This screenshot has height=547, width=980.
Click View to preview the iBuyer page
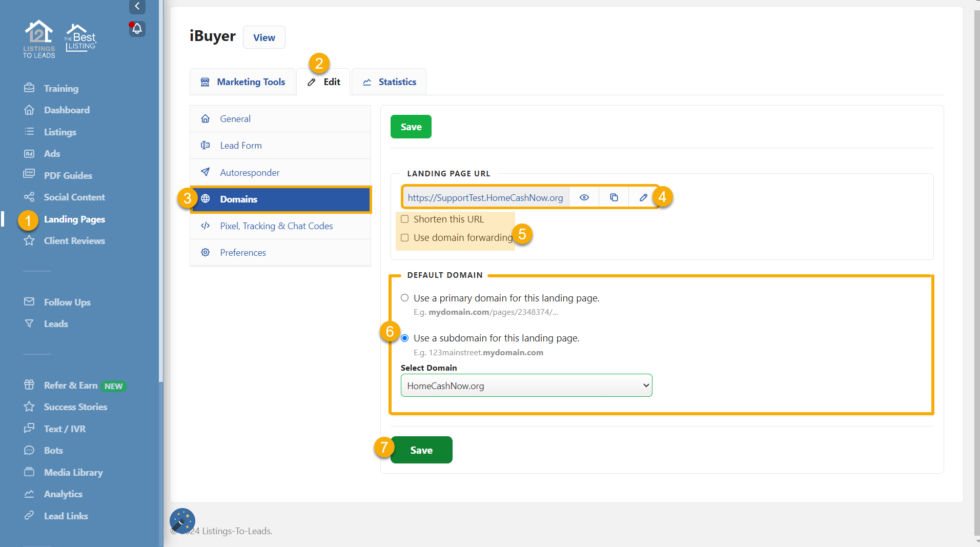click(x=263, y=37)
